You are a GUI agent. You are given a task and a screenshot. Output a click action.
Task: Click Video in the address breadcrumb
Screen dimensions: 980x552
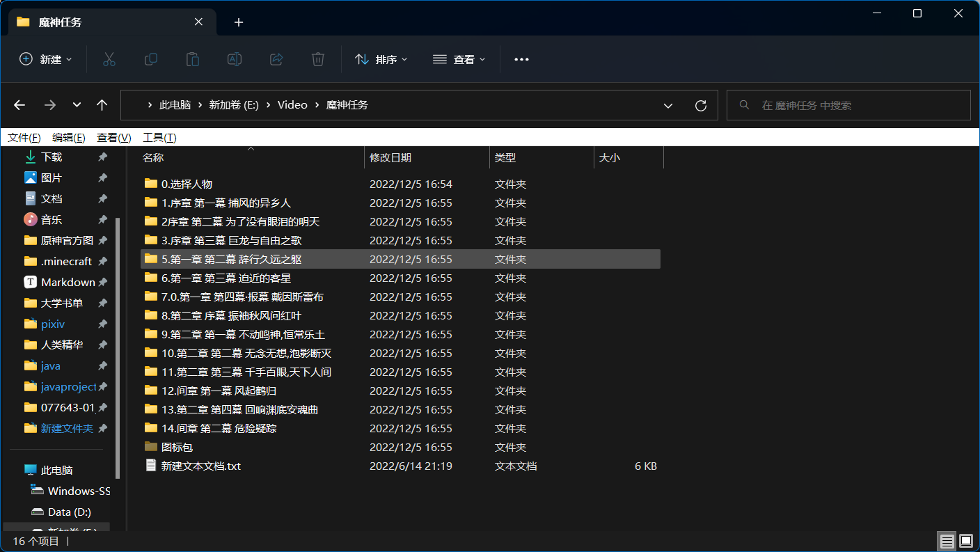click(292, 105)
